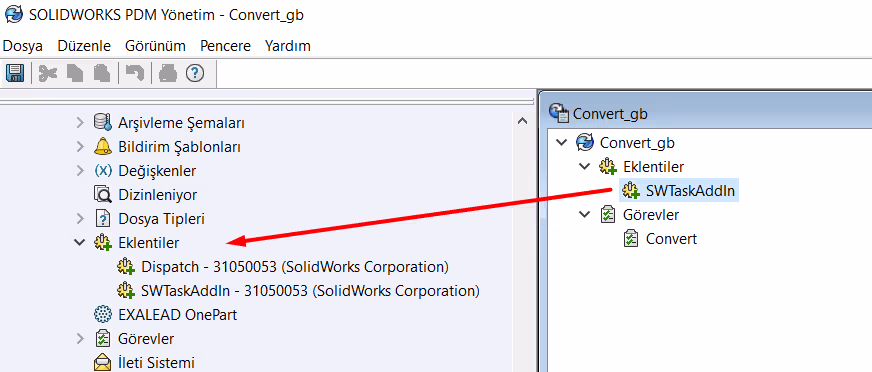Click the SWTaskAddIn - 31050053 gear icon
This screenshot has width=872, height=372.
(x=126, y=291)
